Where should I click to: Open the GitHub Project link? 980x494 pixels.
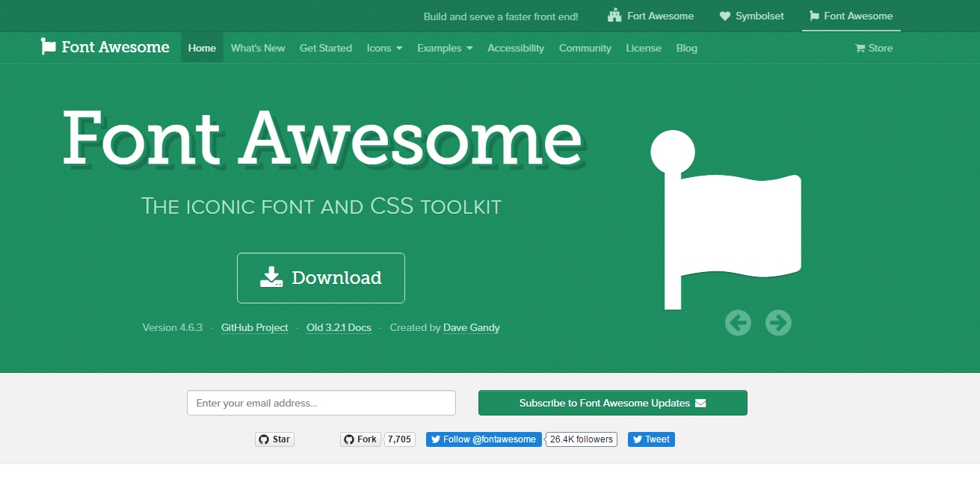pyautogui.click(x=254, y=327)
